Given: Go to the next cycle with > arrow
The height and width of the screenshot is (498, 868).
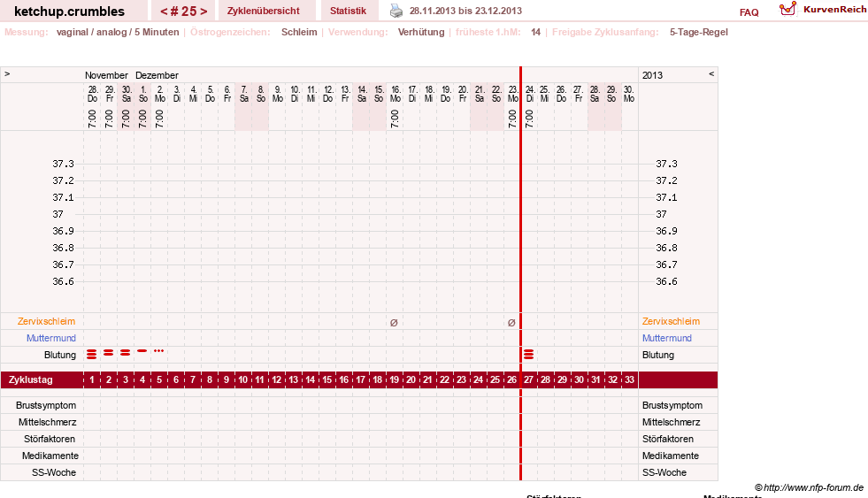Looking at the screenshot, I should [x=204, y=11].
